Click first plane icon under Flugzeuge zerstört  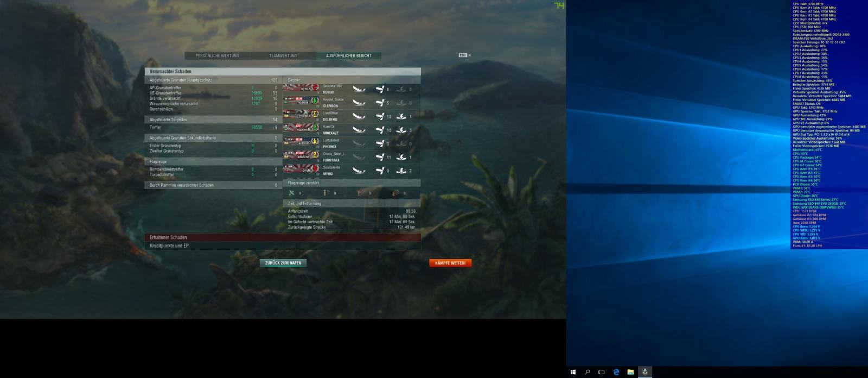292,193
